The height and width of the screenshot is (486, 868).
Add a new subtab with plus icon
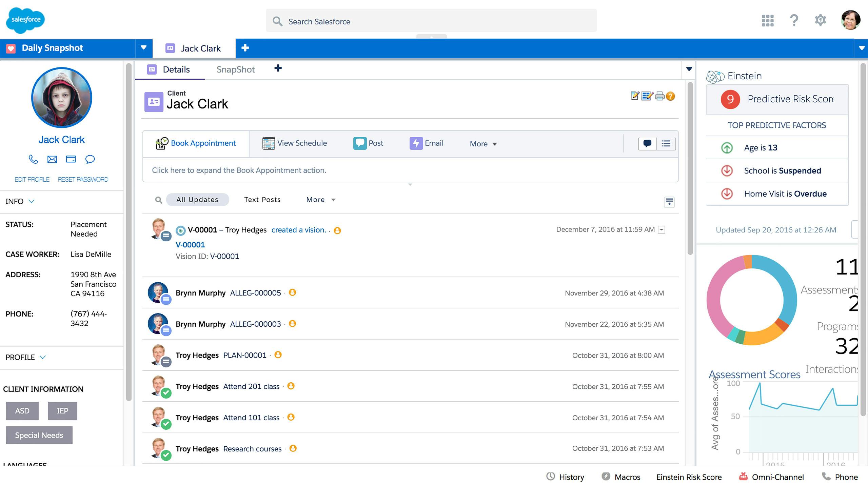278,68
